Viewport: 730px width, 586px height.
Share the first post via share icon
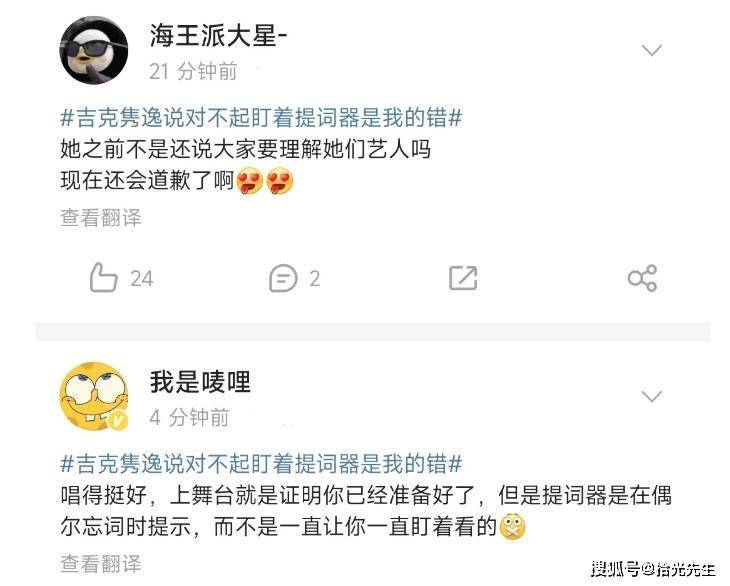(x=642, y=278)
